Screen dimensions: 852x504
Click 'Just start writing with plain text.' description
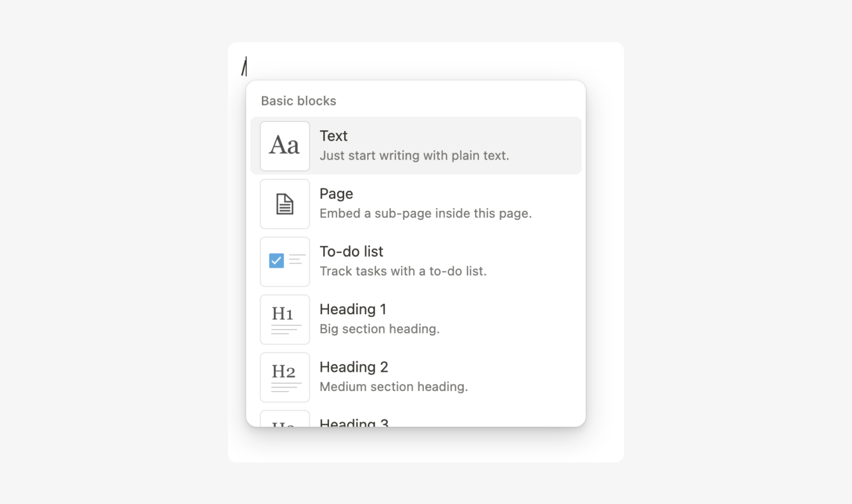[x=415, y=155]
